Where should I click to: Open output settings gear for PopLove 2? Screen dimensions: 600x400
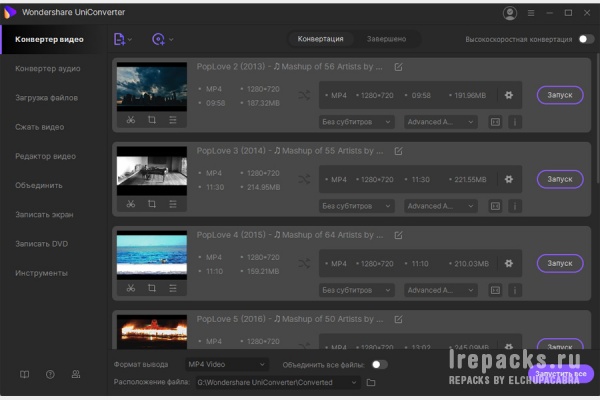click(x=509, y=95)
